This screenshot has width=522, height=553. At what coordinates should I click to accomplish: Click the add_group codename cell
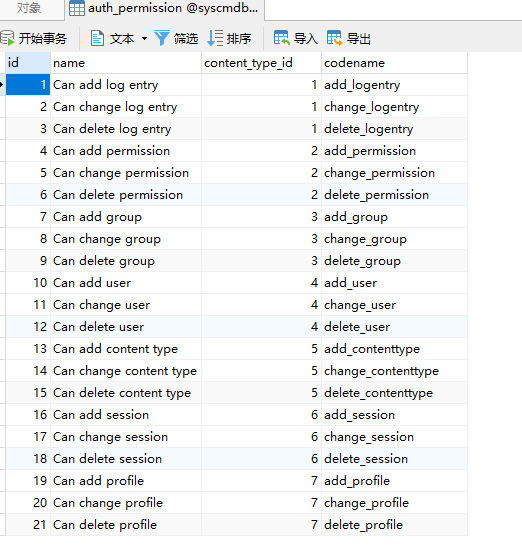pyautogui.click(x=394, y=217)
